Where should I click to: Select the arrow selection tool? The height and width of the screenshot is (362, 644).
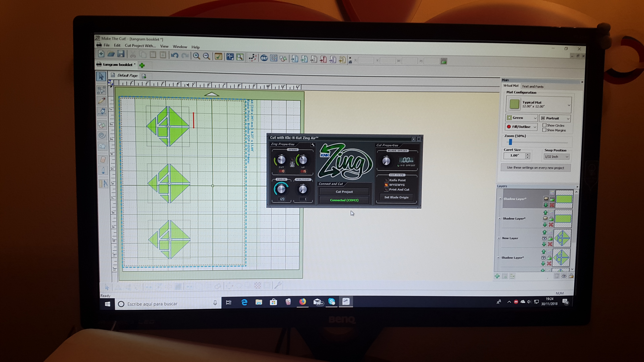point(101,76)
